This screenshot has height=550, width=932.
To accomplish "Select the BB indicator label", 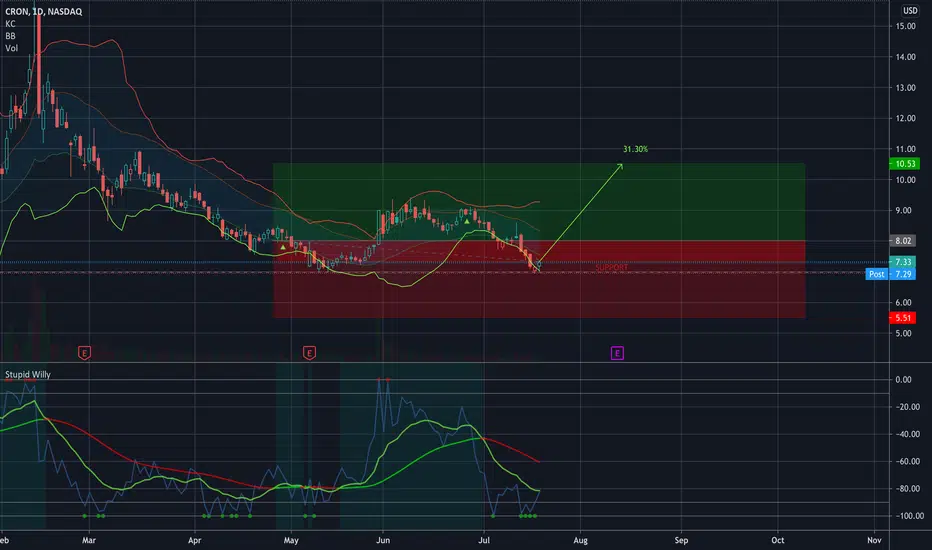I will pyautogui.click(x=10, y=36).
